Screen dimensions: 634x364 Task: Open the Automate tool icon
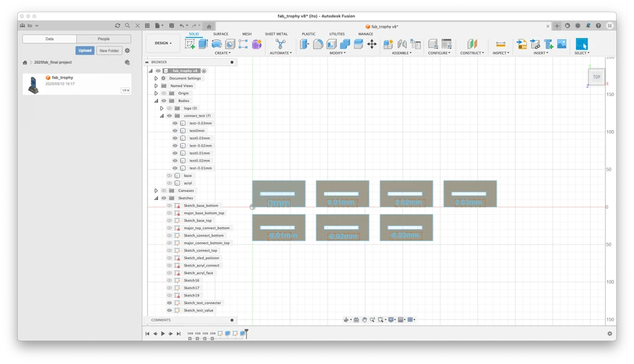(280, 44)
